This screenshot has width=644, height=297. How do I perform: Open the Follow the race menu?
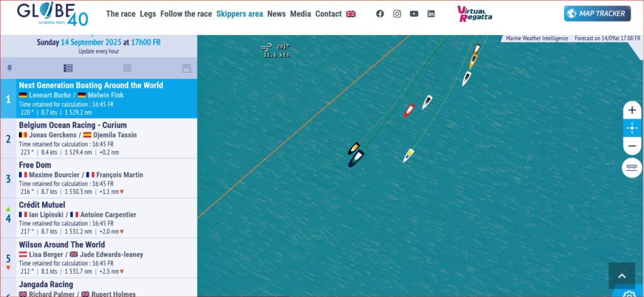point(186,14)
